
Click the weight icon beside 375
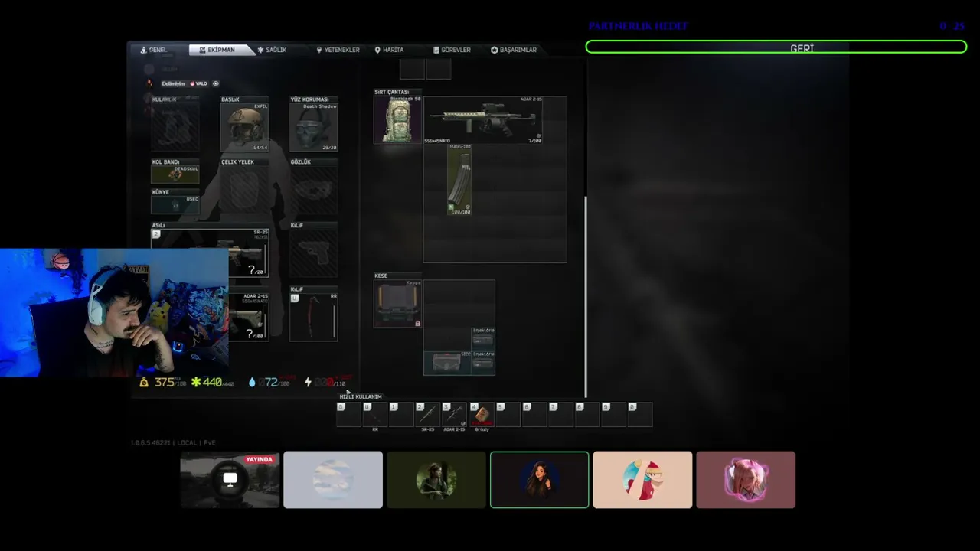coord(144,382)
